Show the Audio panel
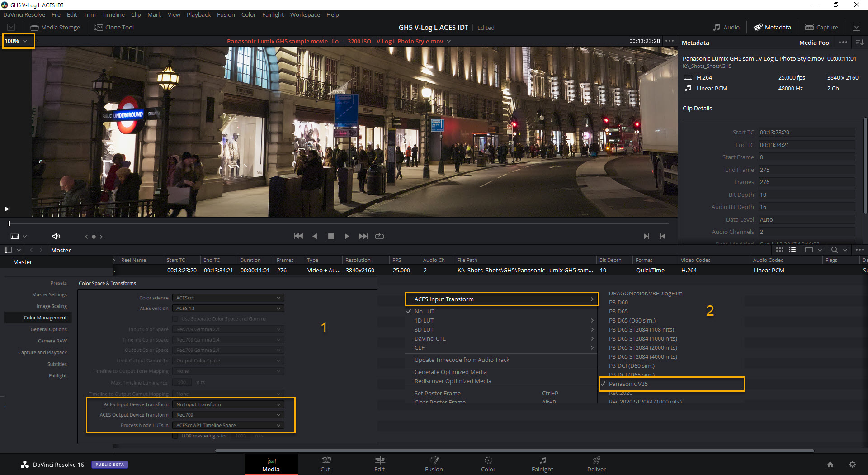Viewport: 868px width, 475px height. (726, 27)
